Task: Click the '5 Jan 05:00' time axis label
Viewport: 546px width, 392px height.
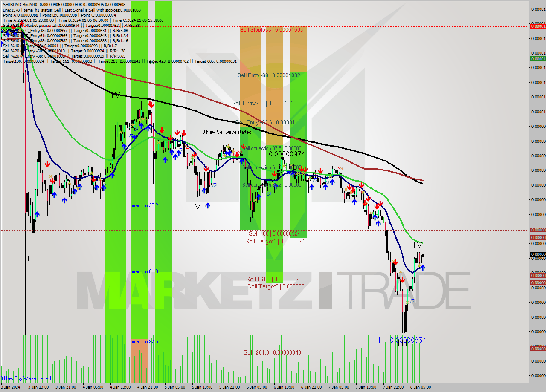Action: [174, 387]
